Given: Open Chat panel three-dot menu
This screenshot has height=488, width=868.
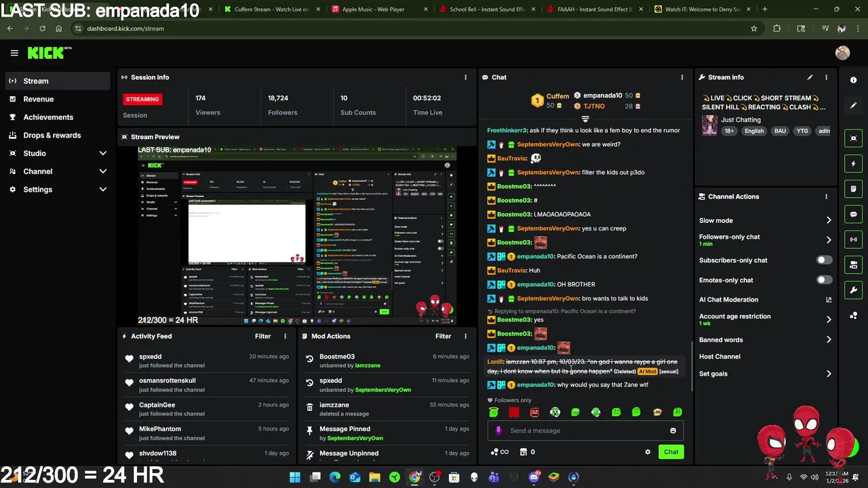Looking at the screenshot, I should click(x=682, y=77).
